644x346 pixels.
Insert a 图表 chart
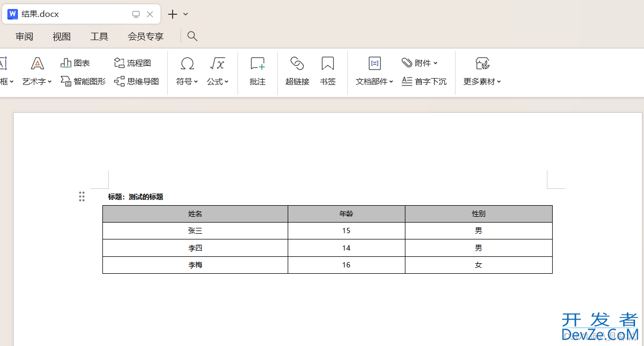[75, 63]
